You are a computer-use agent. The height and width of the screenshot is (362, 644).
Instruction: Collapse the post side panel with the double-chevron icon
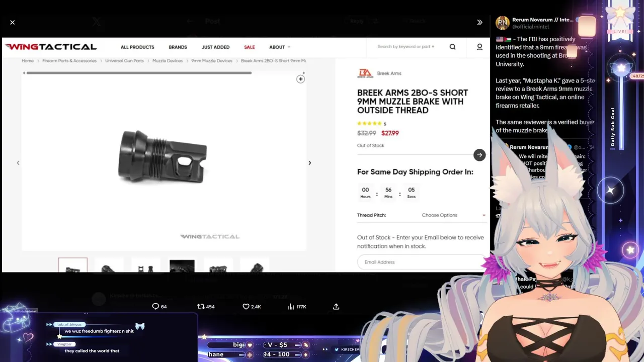(479, 22)
